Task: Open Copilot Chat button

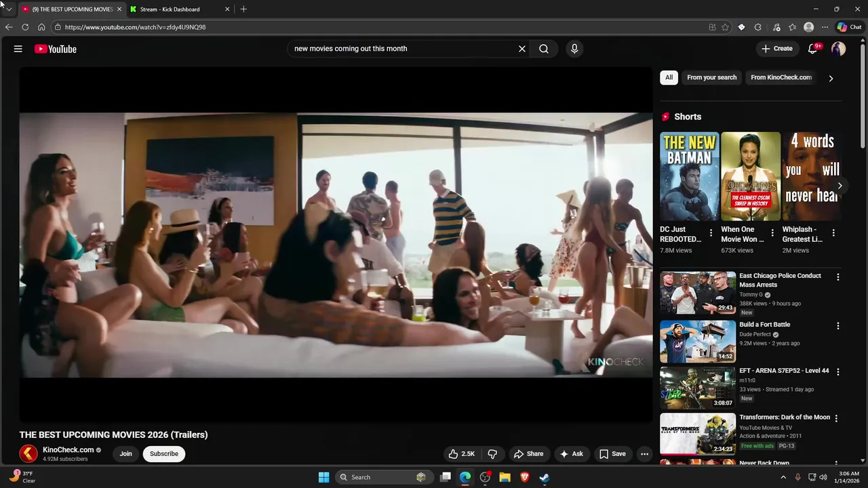Action: (850, 27)
